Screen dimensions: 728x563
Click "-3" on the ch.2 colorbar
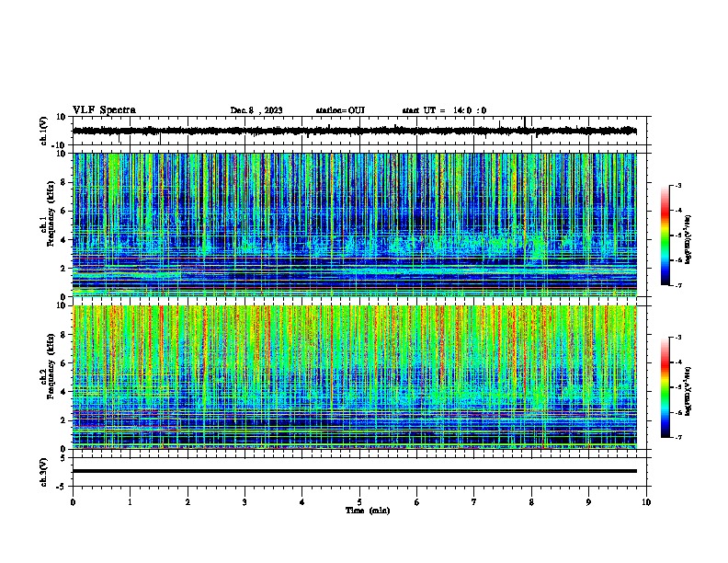point(678,338)
